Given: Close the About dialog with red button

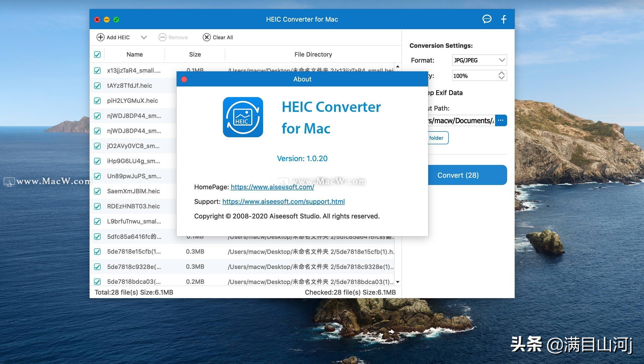Looking at the screenshot, I should point(184,79).
